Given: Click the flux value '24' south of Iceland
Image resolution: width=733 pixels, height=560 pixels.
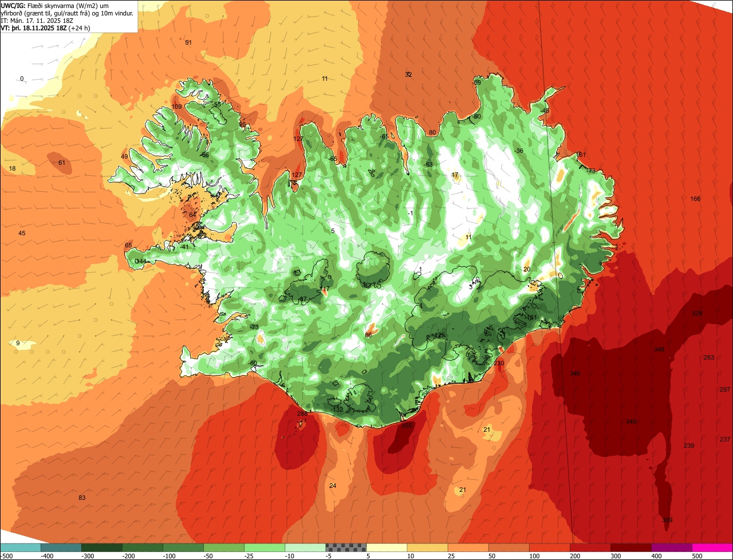Looking at the screenshot, I should pos(333,486).
